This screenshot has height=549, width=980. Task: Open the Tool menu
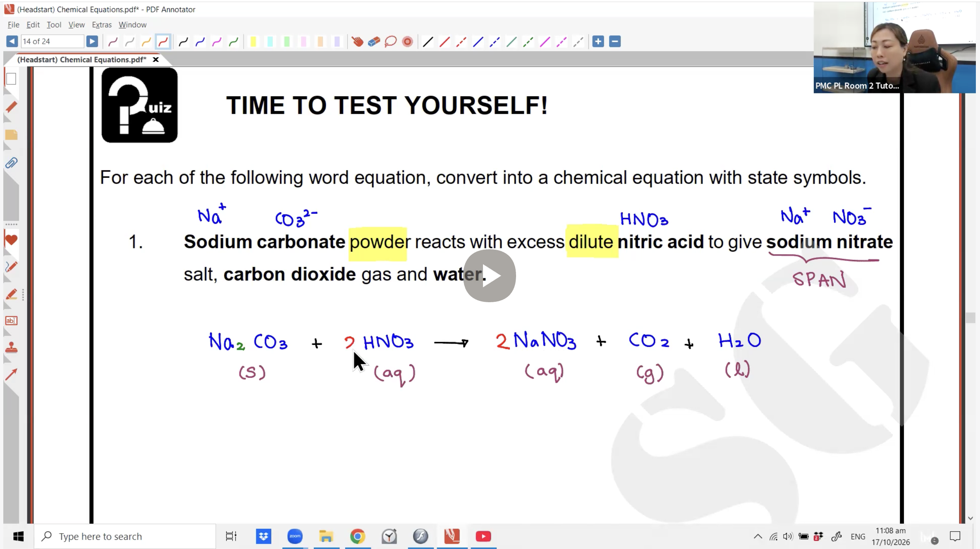click(54, 25)
